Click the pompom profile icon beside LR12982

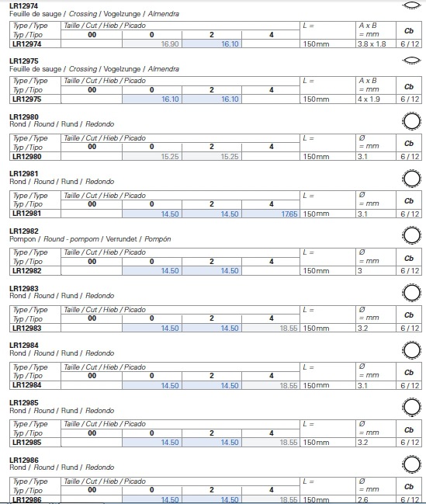[411, 235]
